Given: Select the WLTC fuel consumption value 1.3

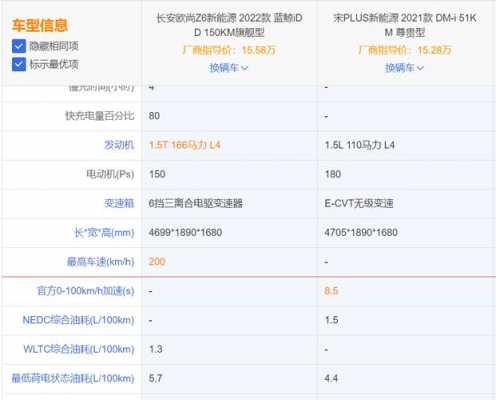Looking at the screenshot, I should point(156,349).
